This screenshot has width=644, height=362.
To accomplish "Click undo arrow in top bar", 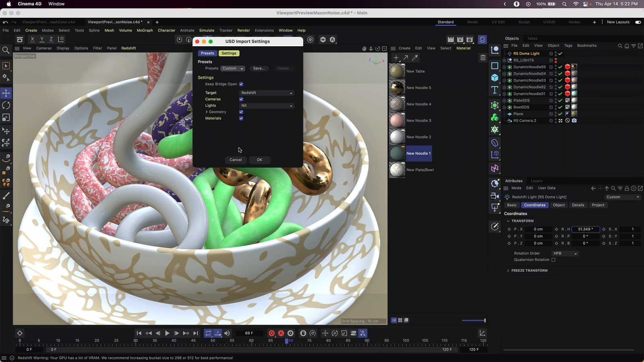I will point(5,22).
